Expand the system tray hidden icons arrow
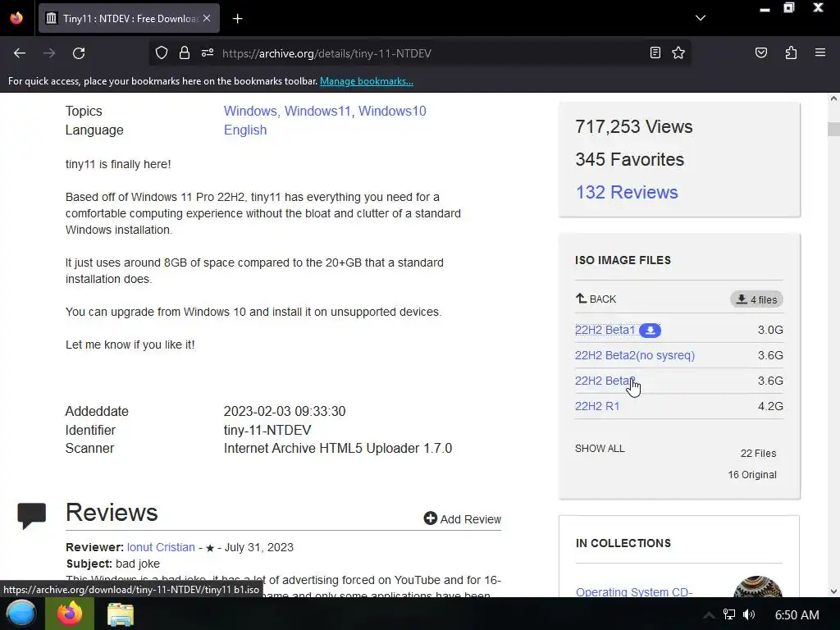Viewport: 840px width, 630px height. (709, 615)
